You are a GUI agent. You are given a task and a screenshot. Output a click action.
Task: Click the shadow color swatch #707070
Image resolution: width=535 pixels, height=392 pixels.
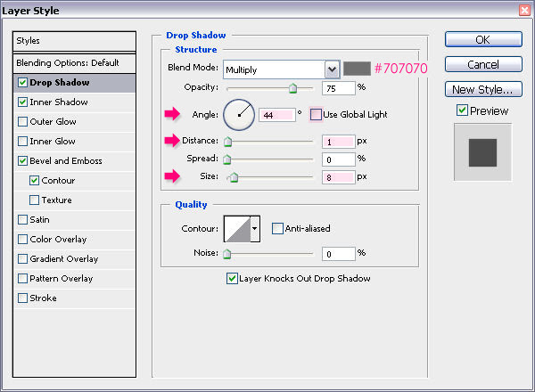click(x=357, y=69)
